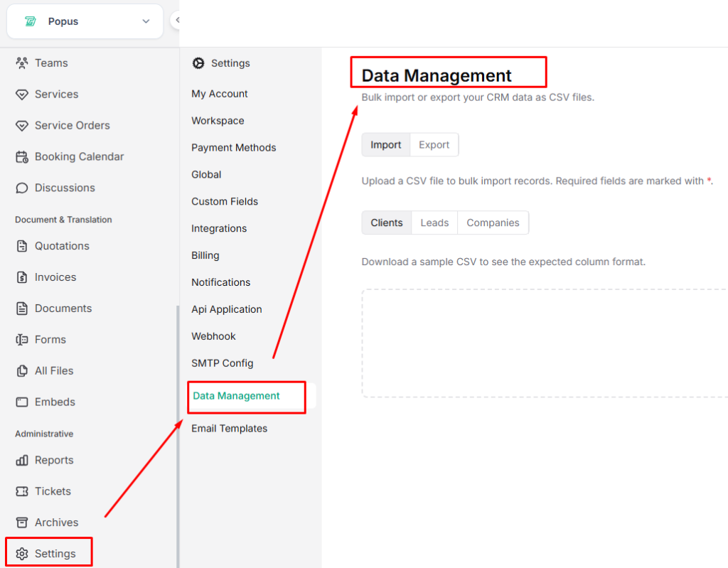Viewport: 728px width, 568px height.
Task: Select the Forms icon in sidebar
Action: click(x=21, y=340)
